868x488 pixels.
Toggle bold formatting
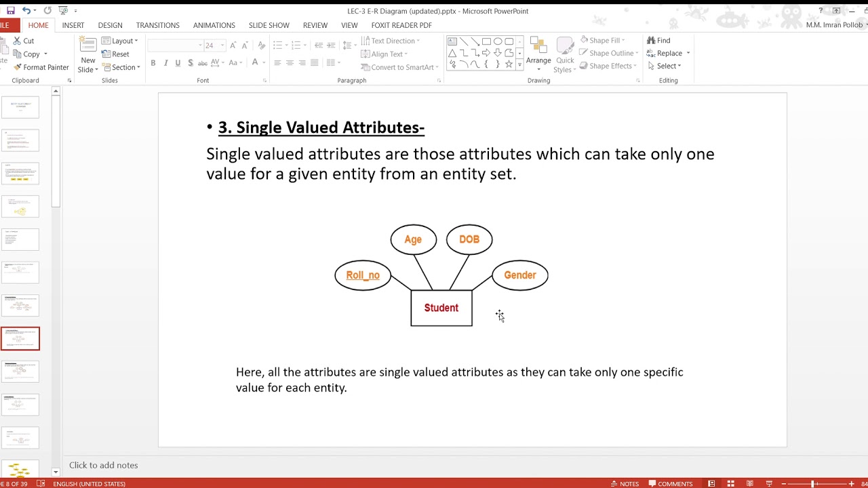pos(153,63)
